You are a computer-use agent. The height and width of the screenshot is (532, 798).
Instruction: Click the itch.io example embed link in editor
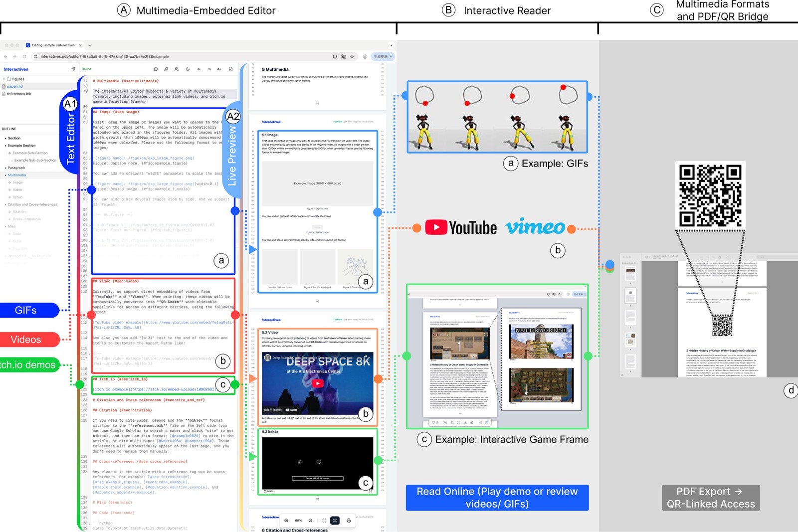(x=154, y=389)
